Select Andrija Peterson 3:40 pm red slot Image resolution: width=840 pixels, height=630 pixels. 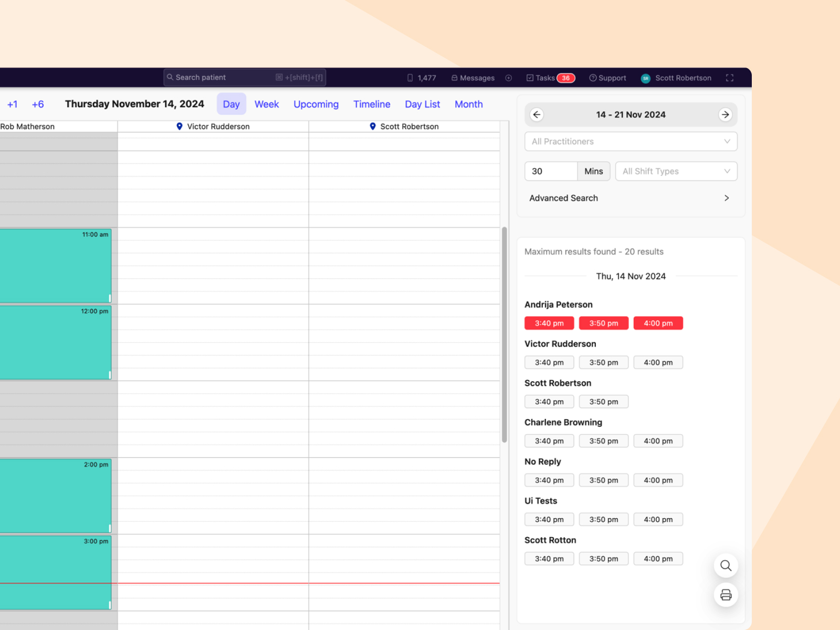[549, 323]
